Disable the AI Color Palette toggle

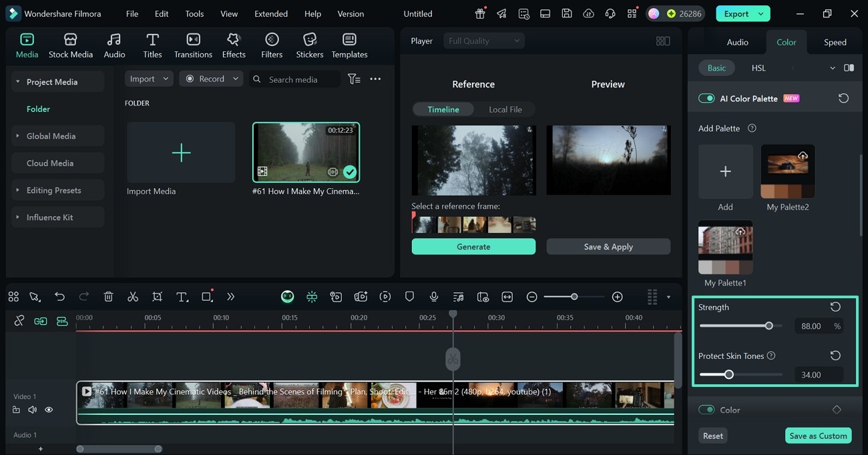[706, 99]
